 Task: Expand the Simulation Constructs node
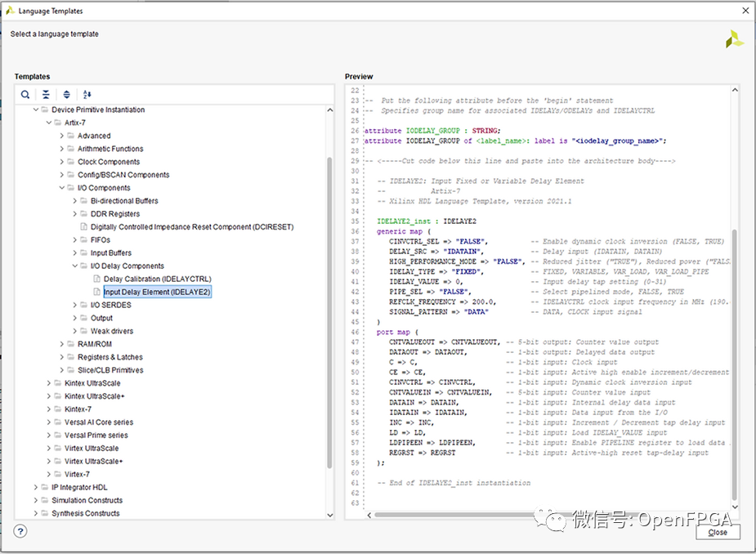tap(35, 500)
